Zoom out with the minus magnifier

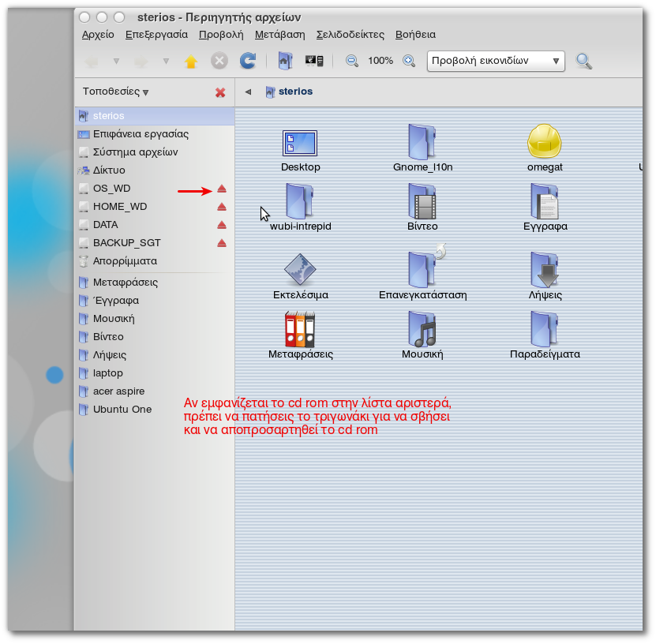click(x=352, y=61)
